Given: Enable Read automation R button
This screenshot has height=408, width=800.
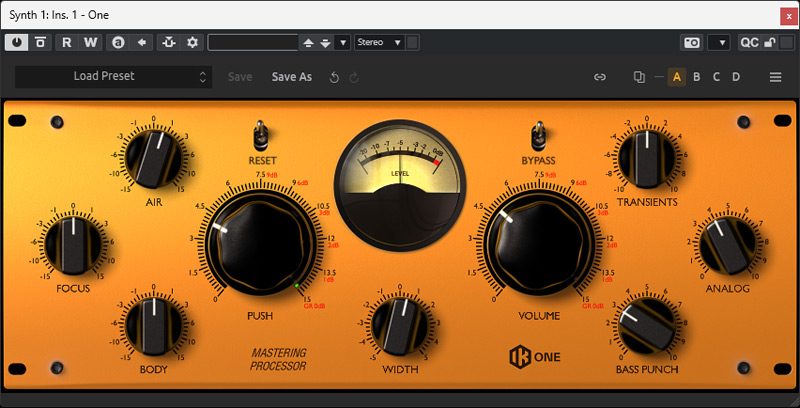Looking at the screenshot, I should 67,42.
